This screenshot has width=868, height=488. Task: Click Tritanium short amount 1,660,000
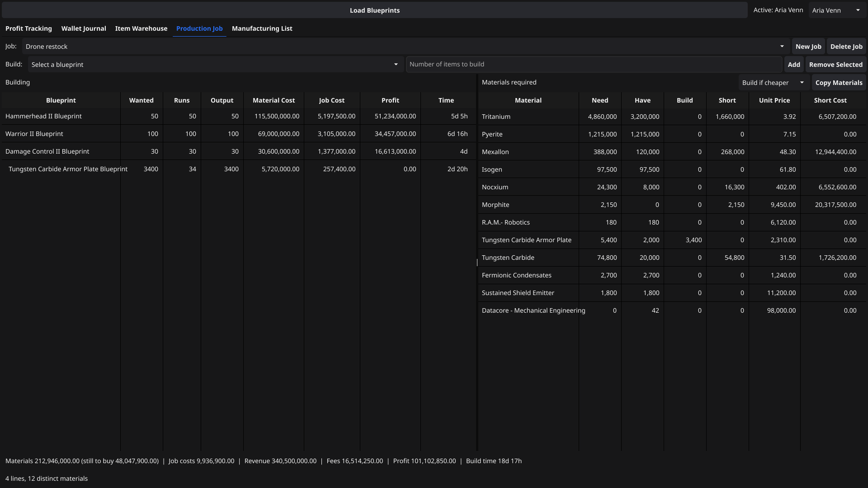point(730,117)
